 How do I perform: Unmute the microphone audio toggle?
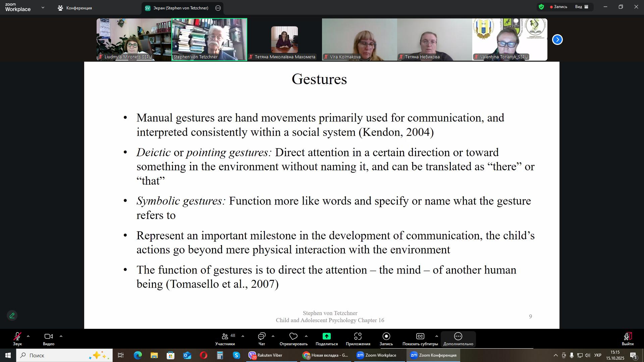[x=17, y=336]
